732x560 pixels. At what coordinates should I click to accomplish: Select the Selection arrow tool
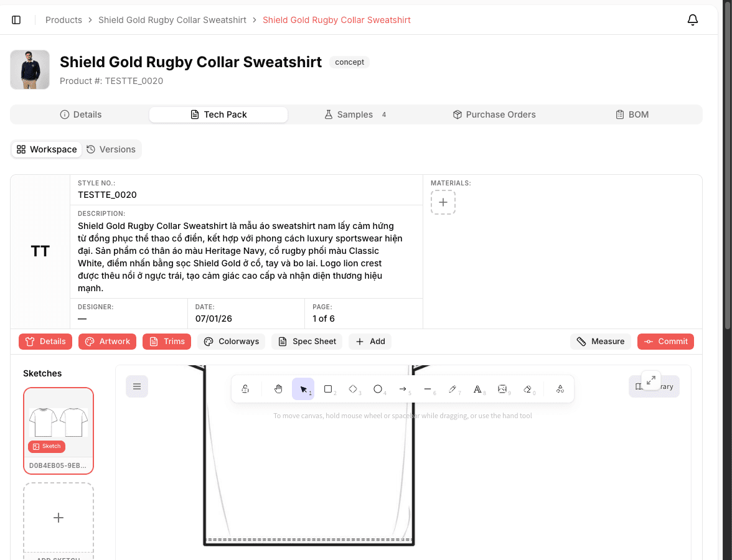[303, 389]
